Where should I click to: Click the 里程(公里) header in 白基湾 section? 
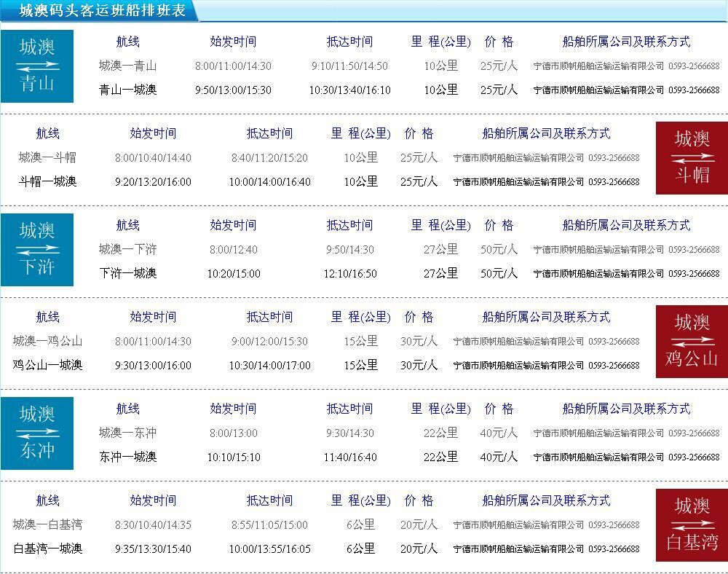point(361,500)
